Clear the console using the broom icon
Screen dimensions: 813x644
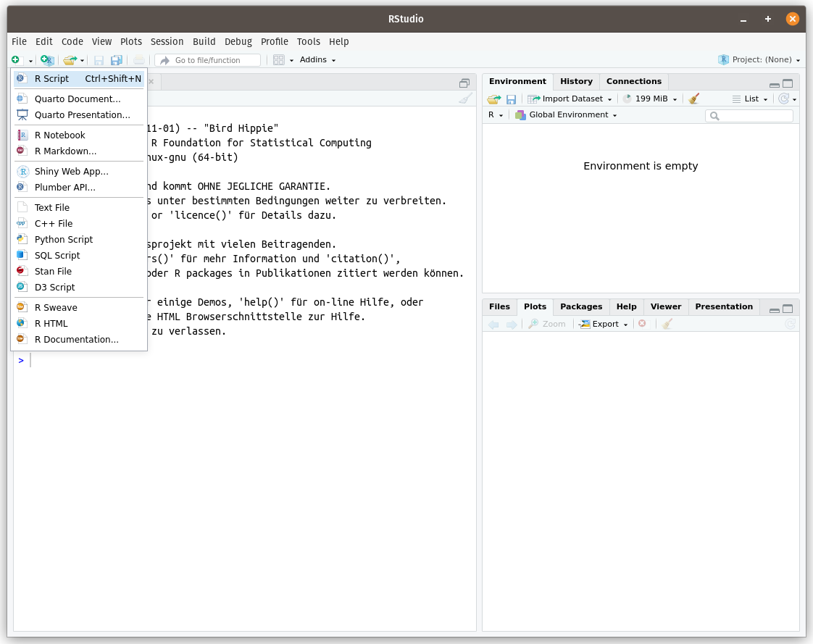pyautogui.click(x=466, y=99)
